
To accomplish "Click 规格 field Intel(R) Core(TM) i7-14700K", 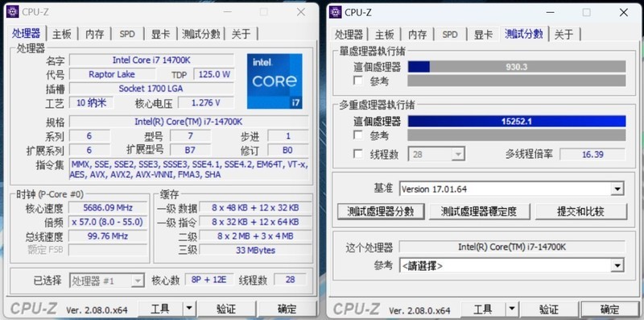I will [x=188, y=122].
